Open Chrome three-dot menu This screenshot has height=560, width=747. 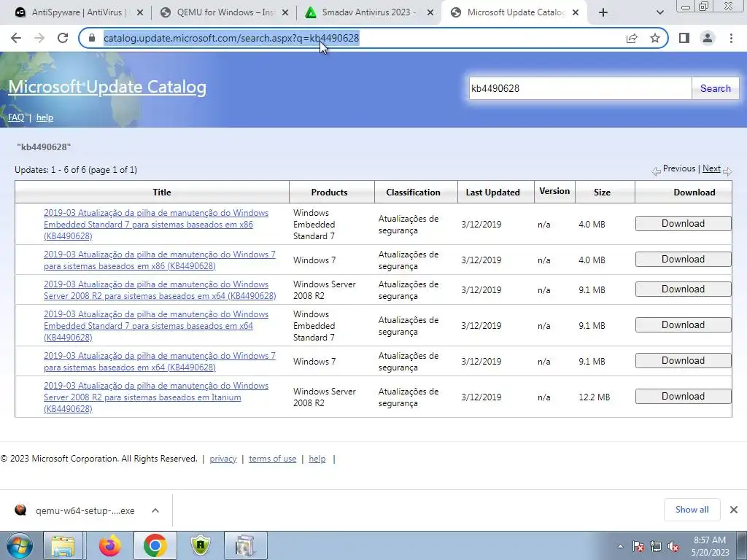731,38
